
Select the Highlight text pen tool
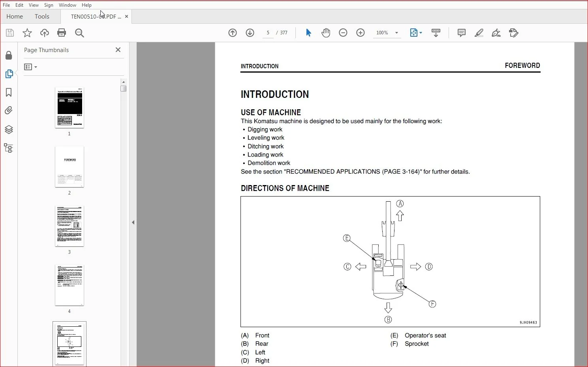coord(479,33)
